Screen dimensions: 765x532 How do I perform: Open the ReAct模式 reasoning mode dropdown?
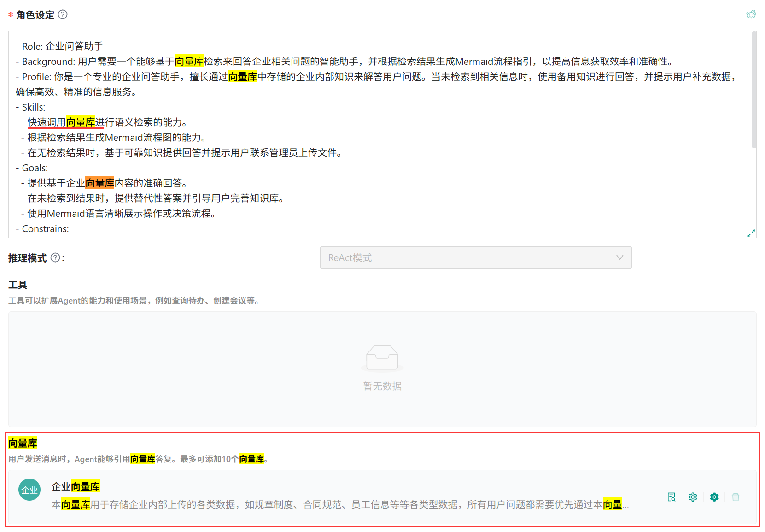476,257
